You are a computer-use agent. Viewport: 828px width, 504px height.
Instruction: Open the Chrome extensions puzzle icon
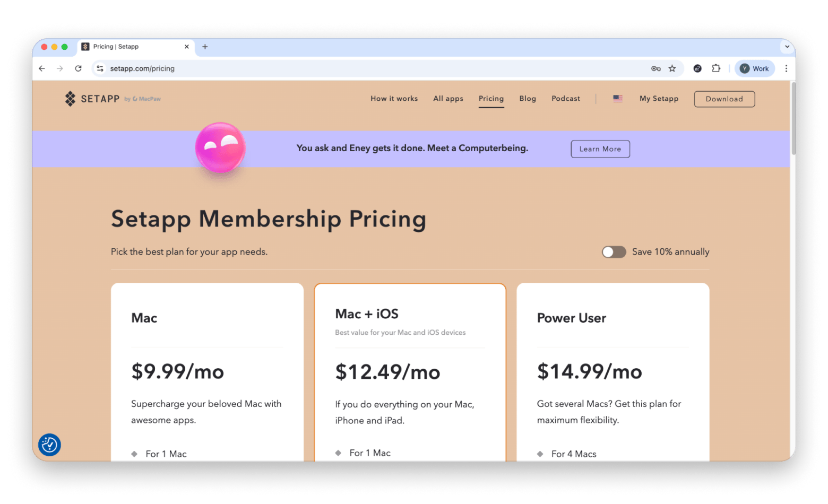coord(716,68)
